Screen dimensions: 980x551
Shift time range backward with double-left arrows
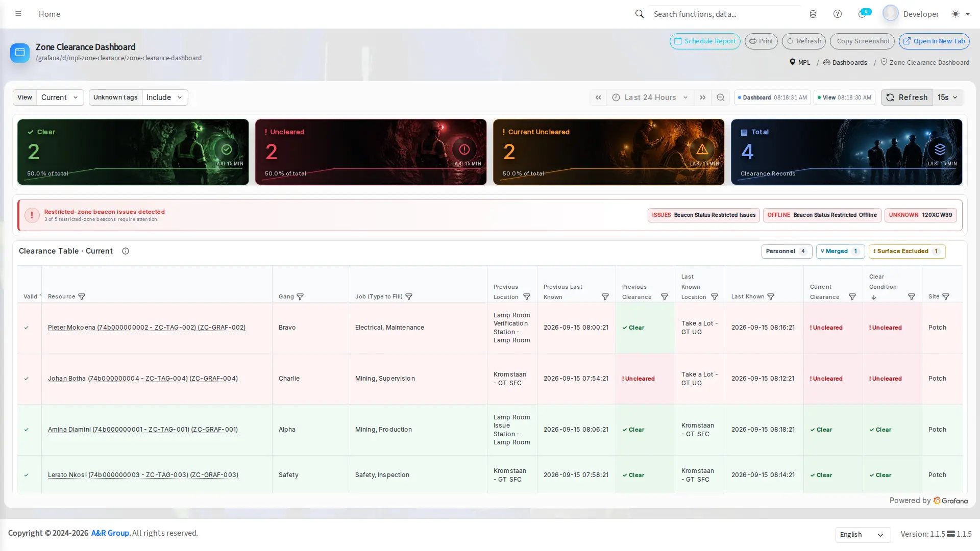pyautogui.click(x=598, y=97)
